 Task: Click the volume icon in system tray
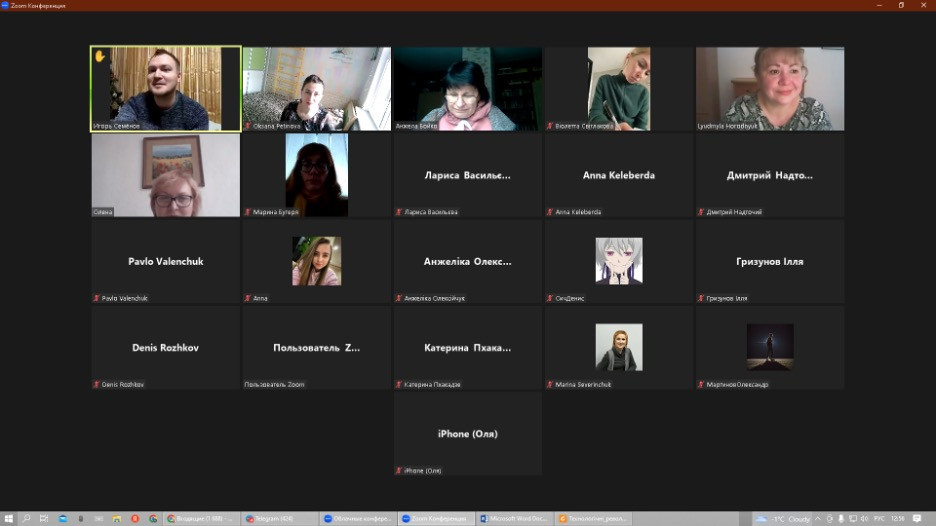coord(864,519)
